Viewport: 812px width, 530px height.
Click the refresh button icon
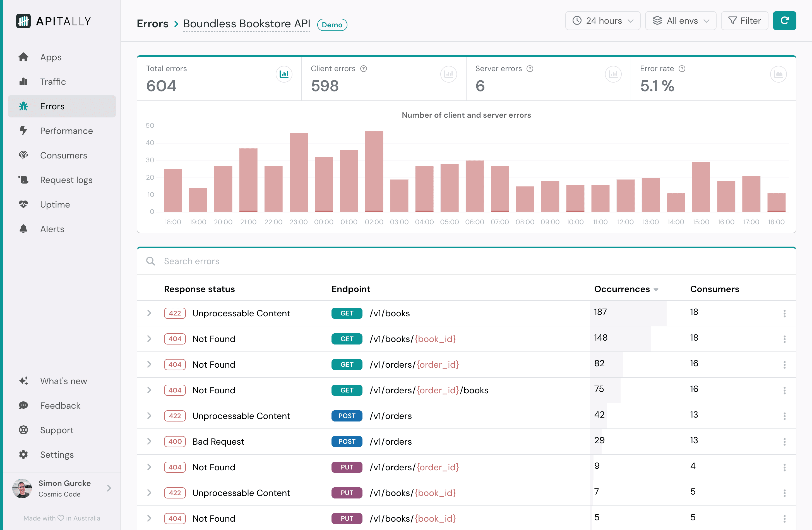784,20
